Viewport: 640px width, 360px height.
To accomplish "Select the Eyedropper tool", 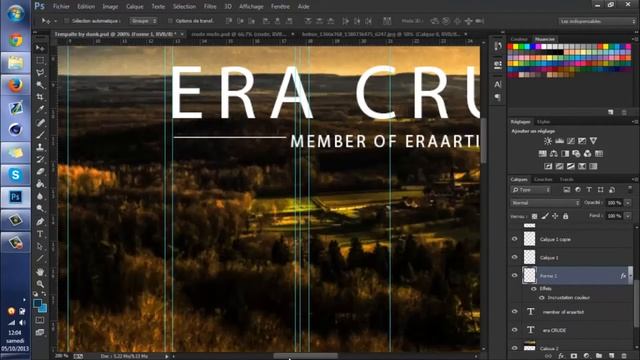I will [x=40, y=109].
